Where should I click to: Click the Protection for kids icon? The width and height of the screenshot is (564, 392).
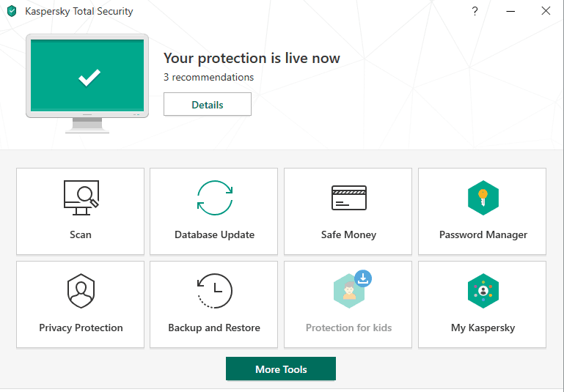point(348,291)
